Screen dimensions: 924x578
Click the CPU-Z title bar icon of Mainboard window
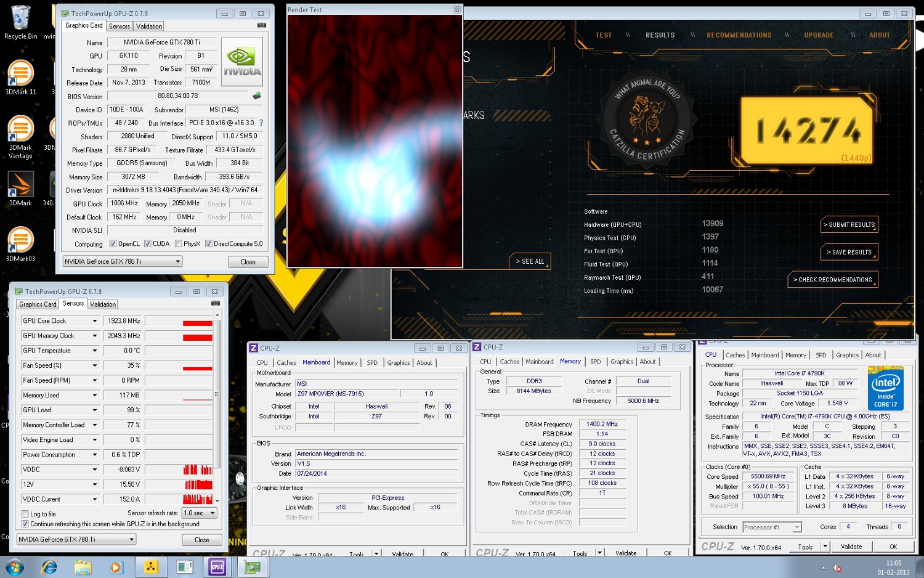253,348
